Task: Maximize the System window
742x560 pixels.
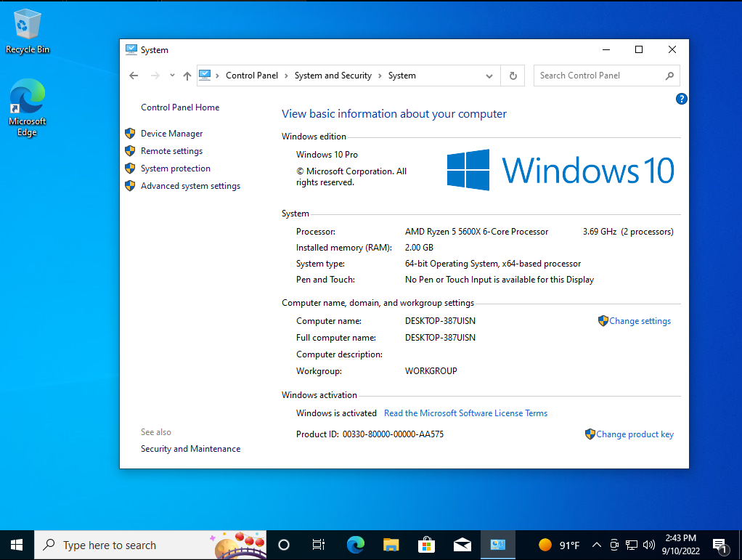Action: pyautogui.click(x=639, y=49)
